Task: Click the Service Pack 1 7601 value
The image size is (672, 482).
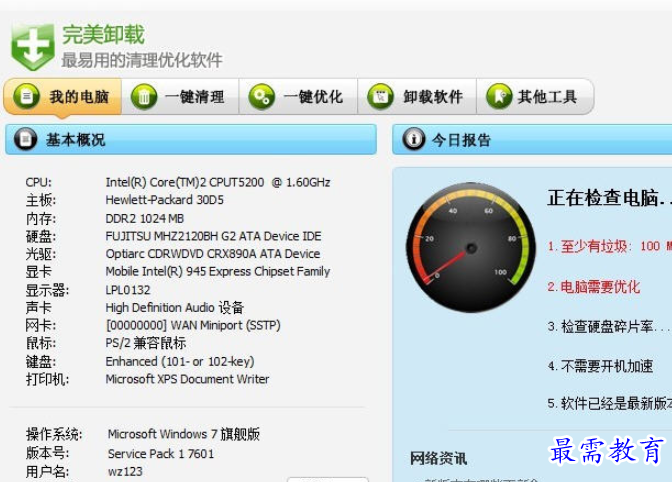Action: pos(161,454)
